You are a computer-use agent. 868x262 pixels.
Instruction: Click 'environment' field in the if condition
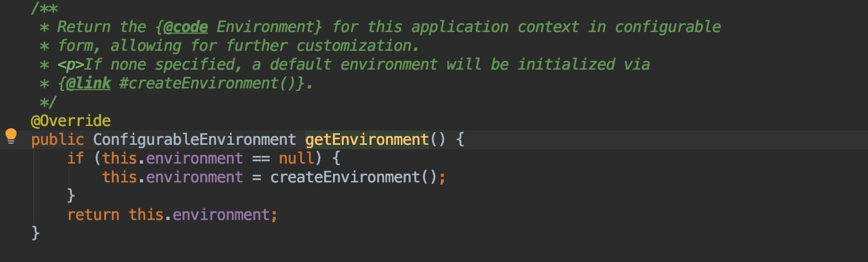194,159
